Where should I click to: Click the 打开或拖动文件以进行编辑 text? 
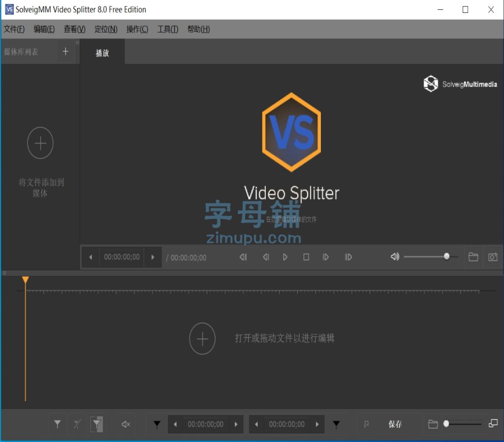coord(284,338)
